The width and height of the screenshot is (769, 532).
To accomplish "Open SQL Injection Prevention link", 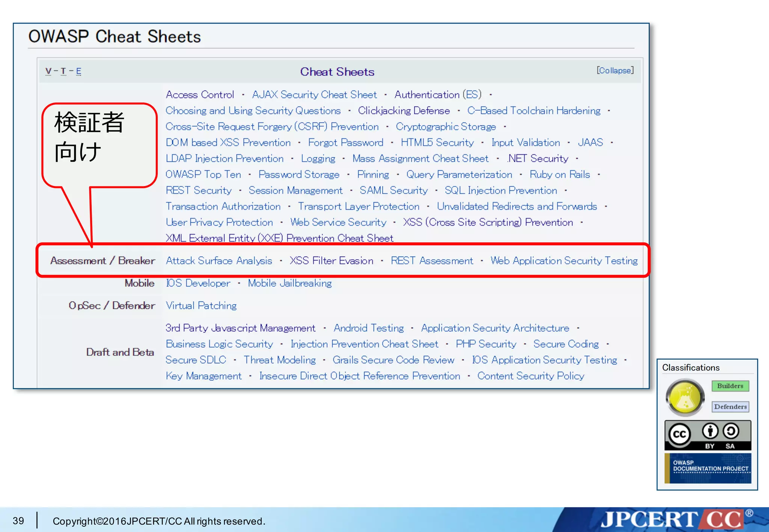I will coord(501,191).
